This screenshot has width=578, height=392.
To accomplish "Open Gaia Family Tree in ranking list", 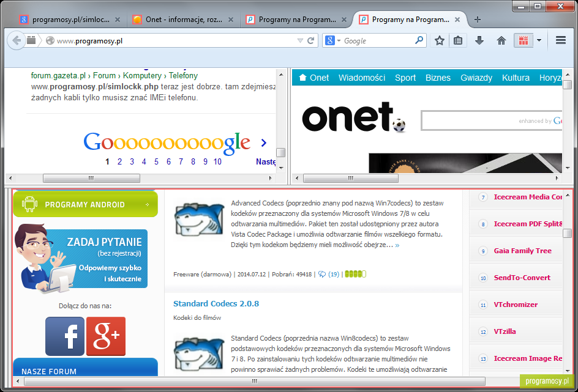I will pyautogui.click(x=523, y=251).
